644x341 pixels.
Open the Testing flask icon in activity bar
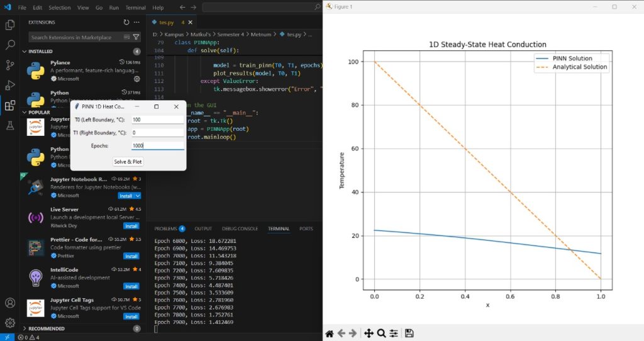coord(10,125)
